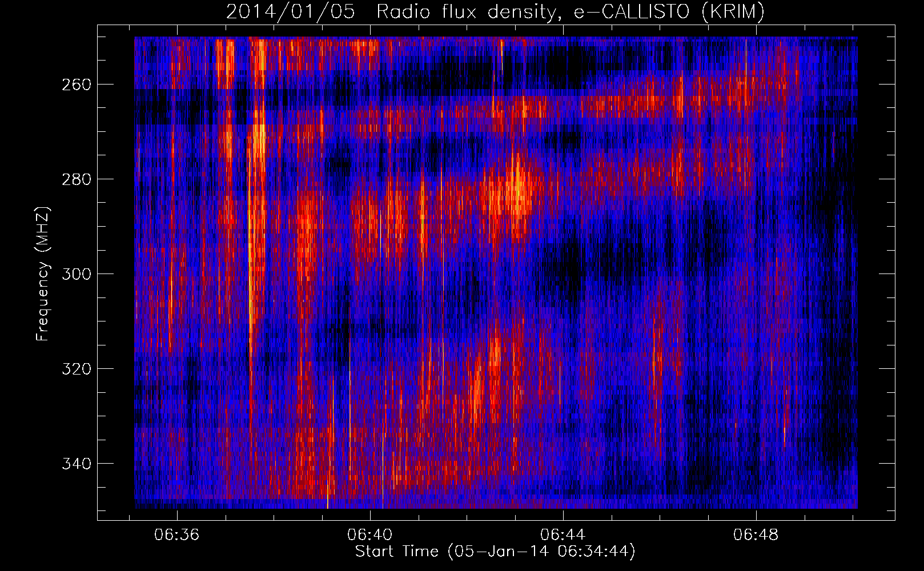The width and height of the screenshot is (924, 571).
Task: Click the 06:36 time tick label
Action: click(x=177, y=535)
